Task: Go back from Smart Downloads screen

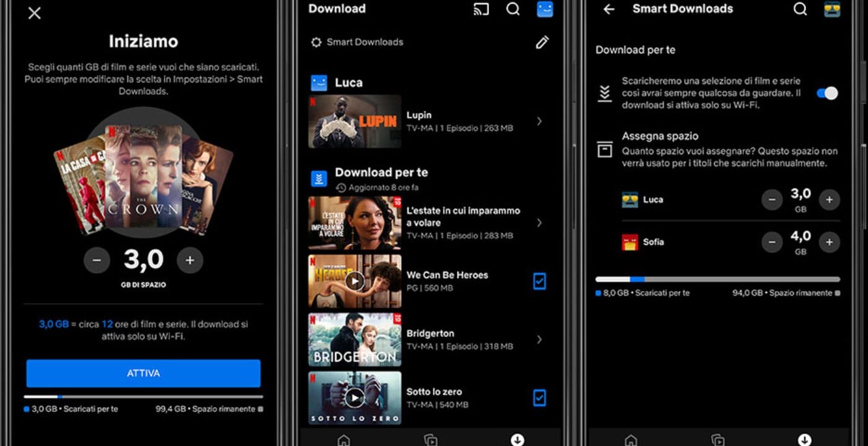Action: [609, 9]
